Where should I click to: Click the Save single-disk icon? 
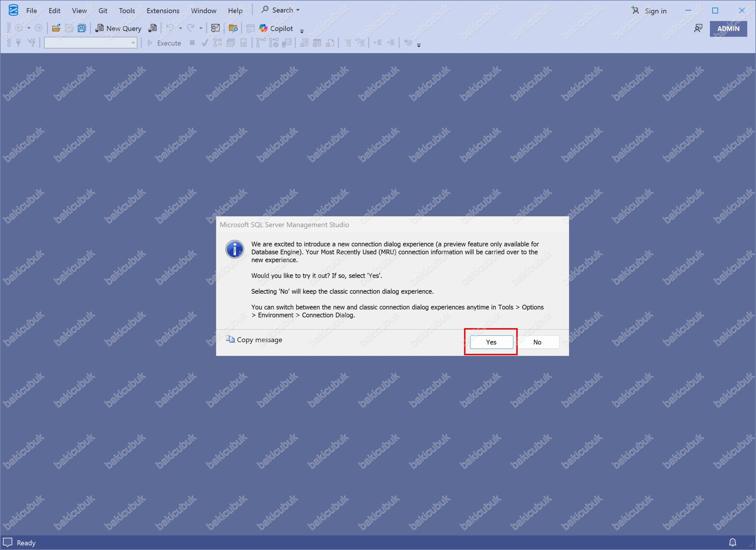pyautogui.click(x=69, y=28)
